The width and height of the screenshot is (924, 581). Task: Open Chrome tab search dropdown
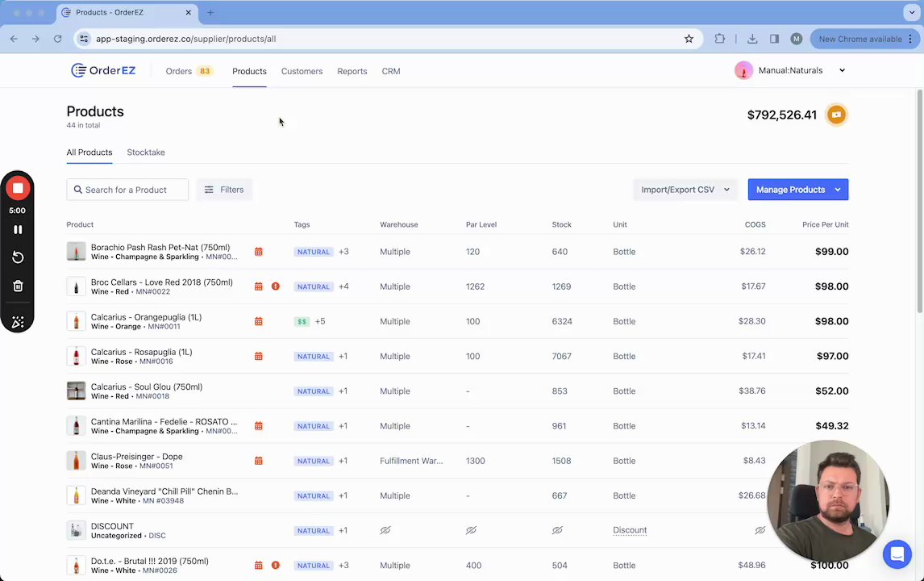[x=912, y=12]
